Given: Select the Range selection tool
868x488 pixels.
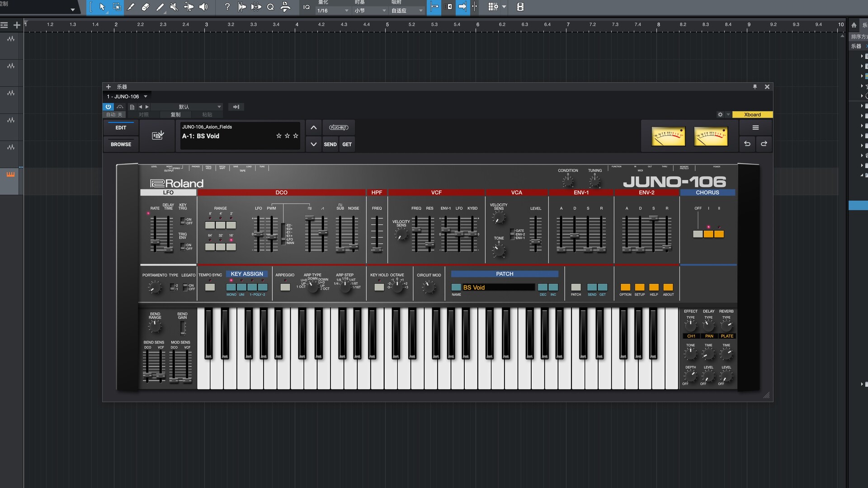Looking at the screenshot, I should 117,7.
